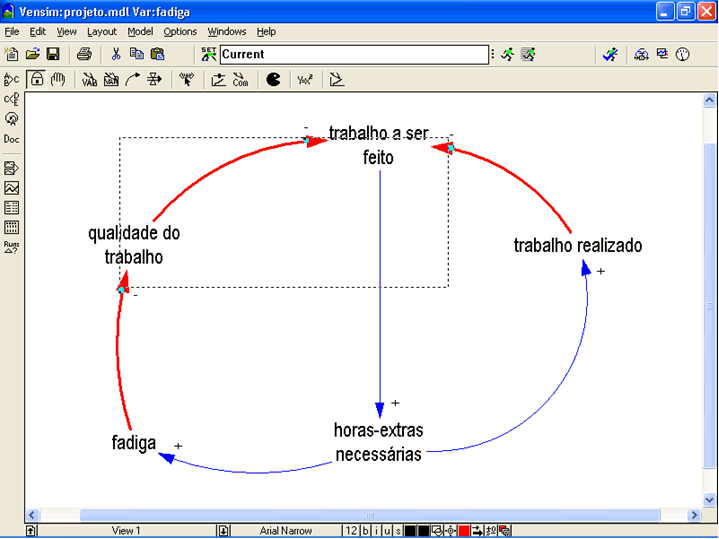Click the 'Current' run name field
This screenshot has width=719, height=539.
click(352, 54)
